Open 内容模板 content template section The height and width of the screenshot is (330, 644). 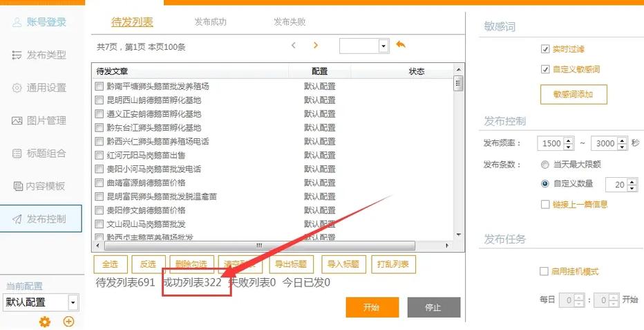click(40, 186)
